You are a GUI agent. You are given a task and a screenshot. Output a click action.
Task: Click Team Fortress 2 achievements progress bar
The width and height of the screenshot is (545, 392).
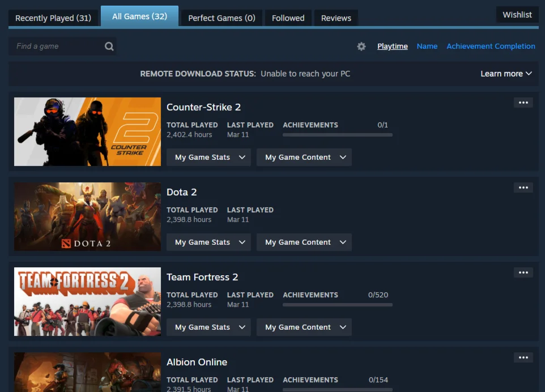338,305
